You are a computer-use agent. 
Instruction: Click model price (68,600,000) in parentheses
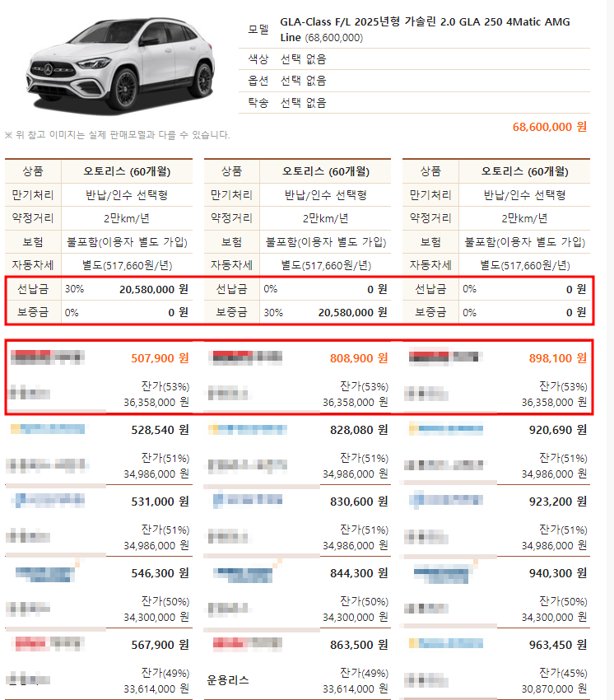pyautogui.click(x=334, y=38)
